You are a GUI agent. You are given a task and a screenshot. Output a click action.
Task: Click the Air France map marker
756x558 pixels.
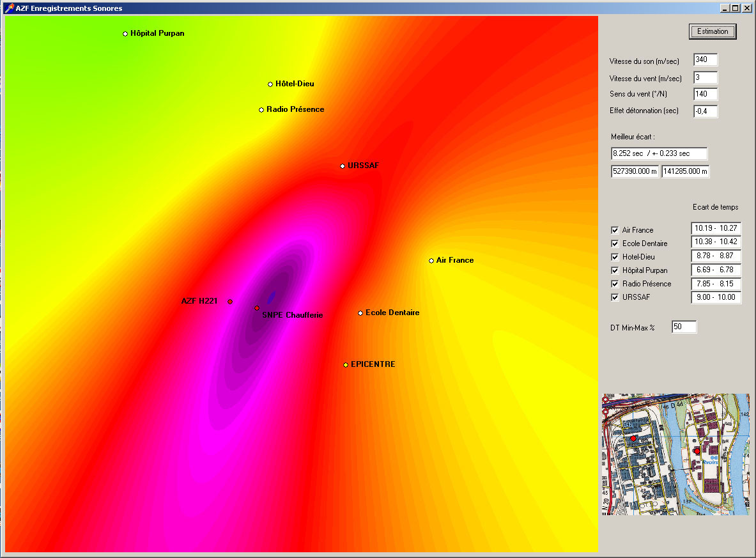point(431,260)
